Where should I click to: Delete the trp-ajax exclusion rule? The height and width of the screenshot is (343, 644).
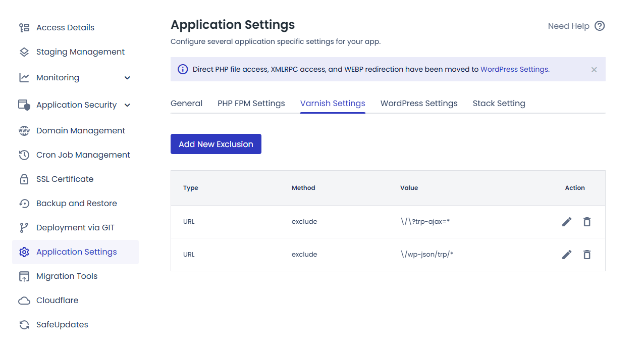586,222
